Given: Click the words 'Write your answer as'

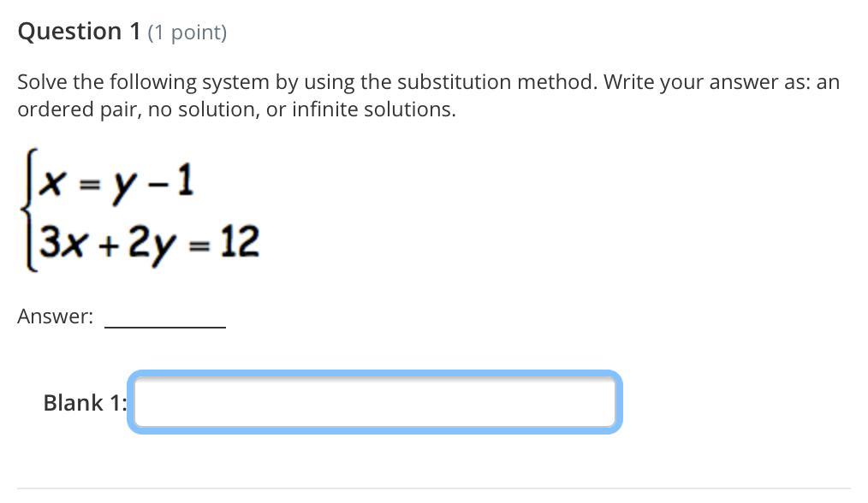Looking at the screenshot, I should pos(707,82).
